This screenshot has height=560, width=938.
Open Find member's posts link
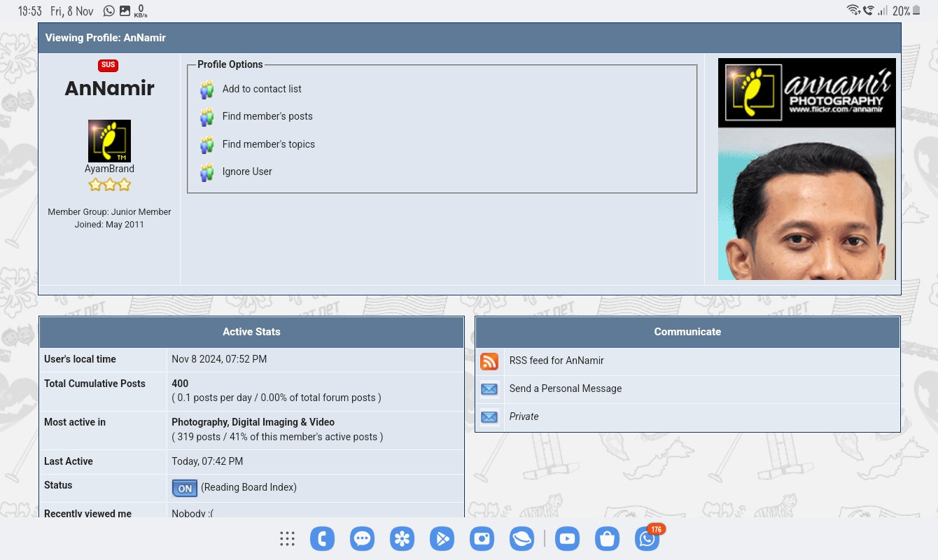[x=267, y=116]
